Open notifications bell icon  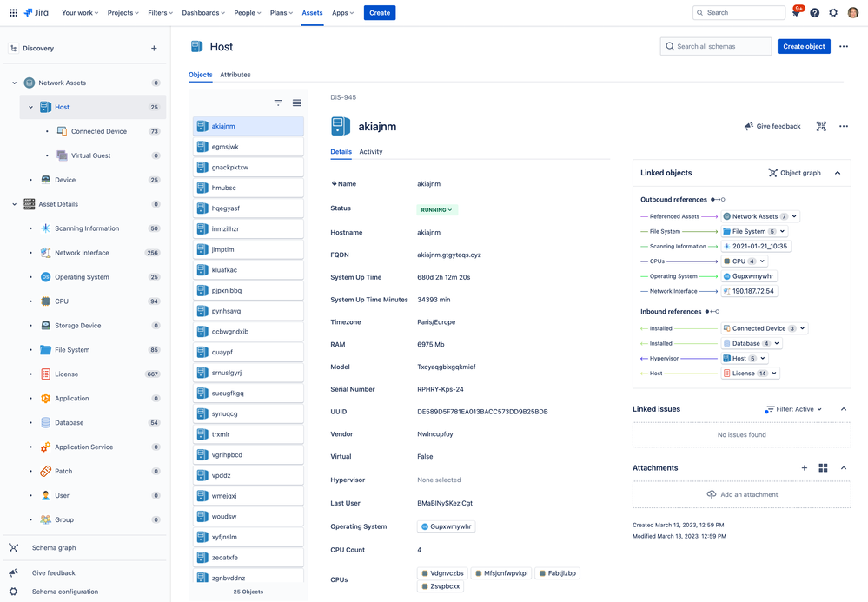[796, 12]
